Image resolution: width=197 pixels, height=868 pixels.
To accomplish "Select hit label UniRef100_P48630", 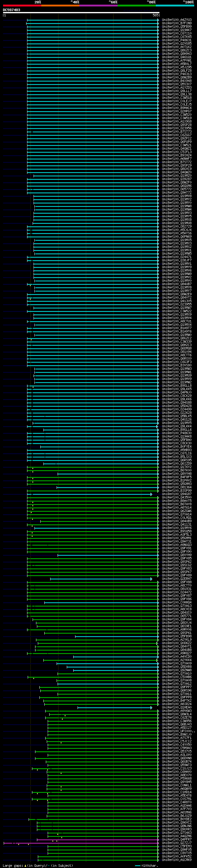I will click(x=177, y=433).
